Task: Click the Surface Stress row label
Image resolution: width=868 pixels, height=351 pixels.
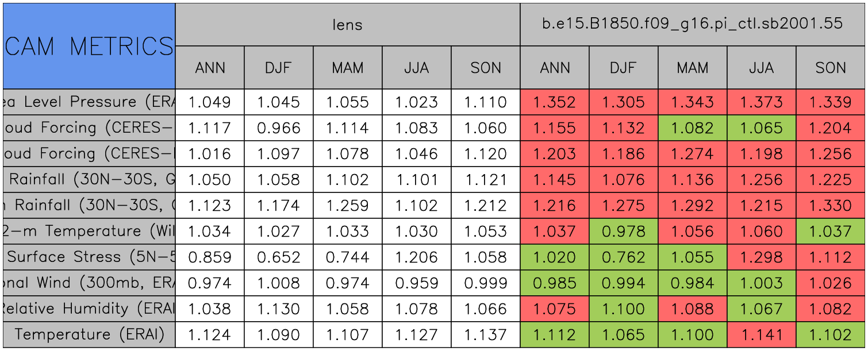Action: click(89, 257)
